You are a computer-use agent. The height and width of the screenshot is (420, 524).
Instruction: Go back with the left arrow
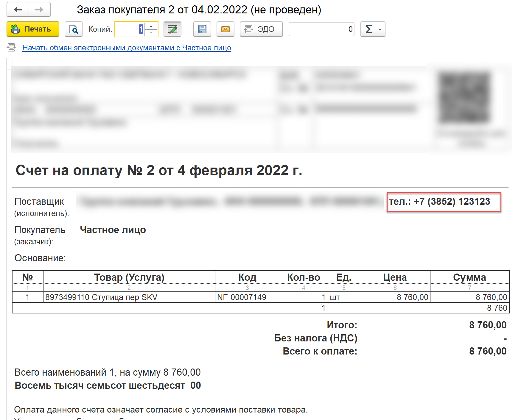(x=18, y=10)
